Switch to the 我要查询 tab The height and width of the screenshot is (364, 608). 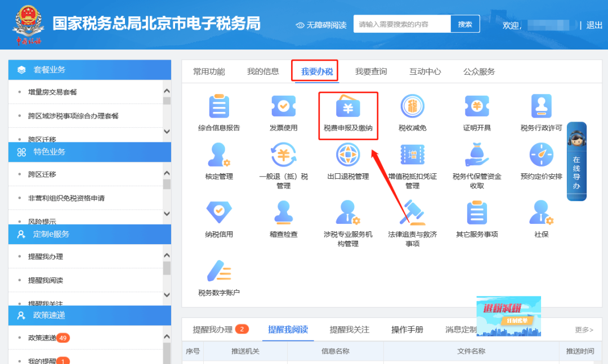click(370, 71)
